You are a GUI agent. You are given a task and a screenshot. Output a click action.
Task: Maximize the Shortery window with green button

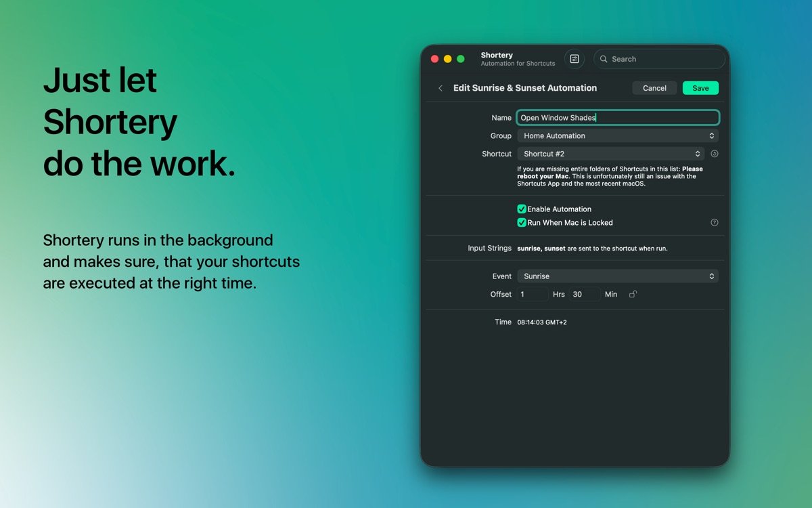[461, 59]
